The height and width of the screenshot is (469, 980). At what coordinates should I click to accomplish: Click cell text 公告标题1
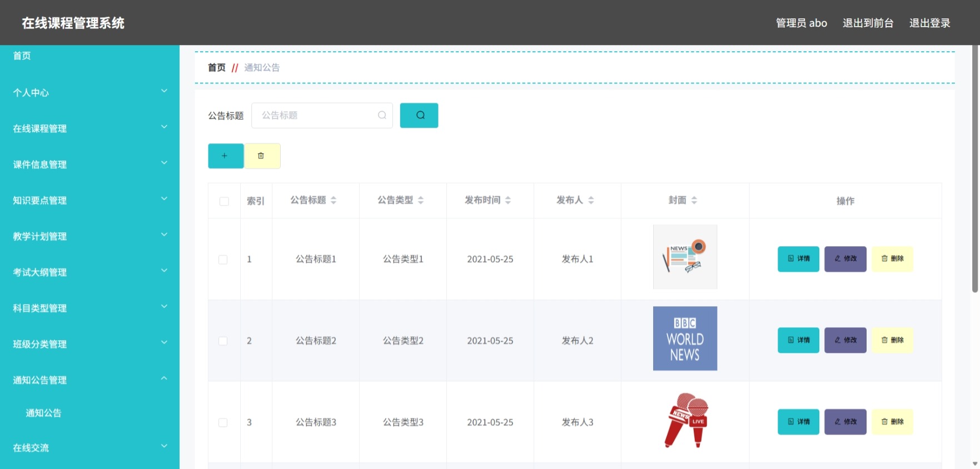[316, 259]
